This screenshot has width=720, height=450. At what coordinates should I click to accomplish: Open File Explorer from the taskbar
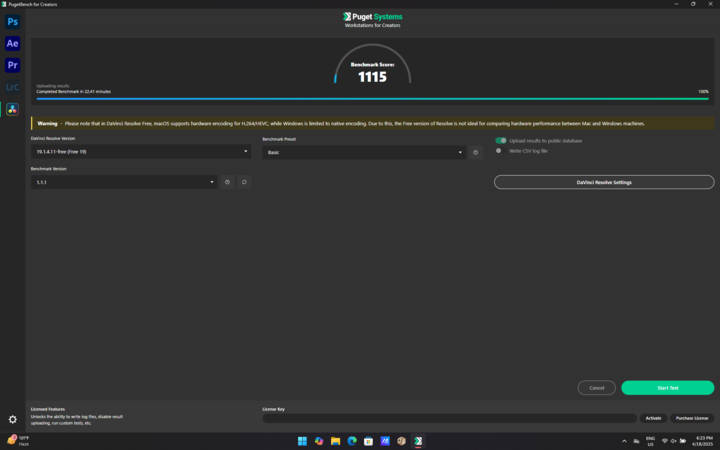[335, 441]
